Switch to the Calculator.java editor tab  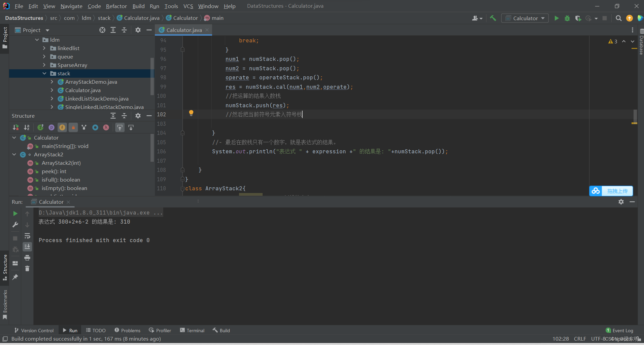(183, 30)
